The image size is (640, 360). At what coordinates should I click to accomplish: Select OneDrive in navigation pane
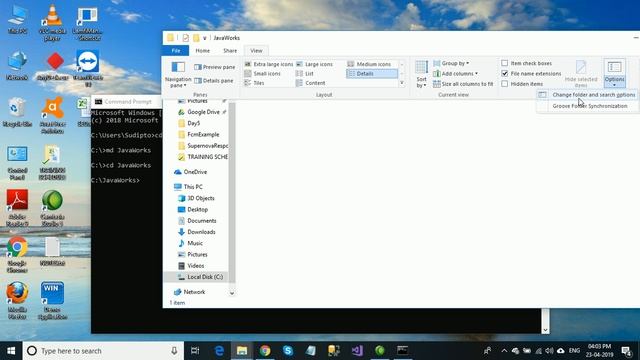pos(191,172)
